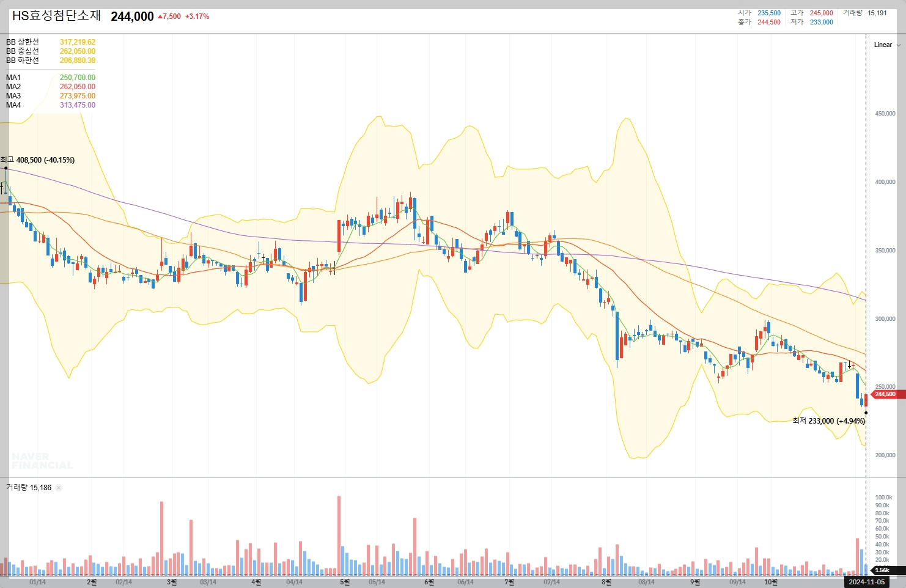Click the 거래량 15,186 volume panel label

pos(29,488)
